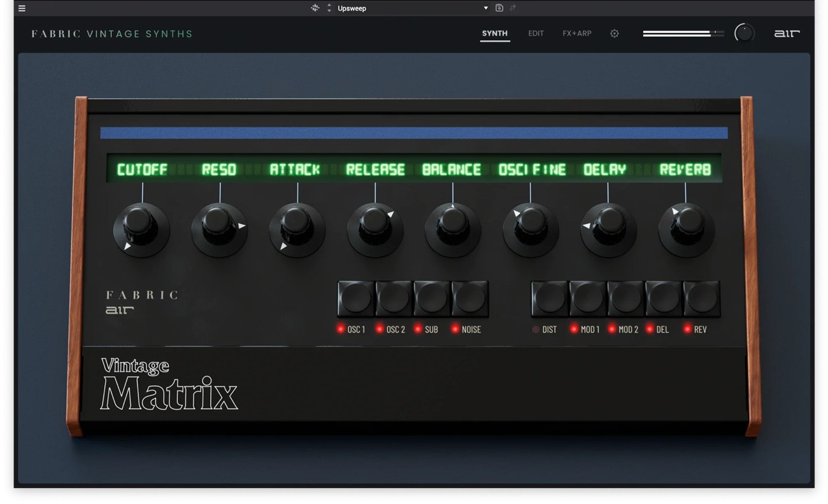Switch to the EDIT tab

[x=536, y=34]
